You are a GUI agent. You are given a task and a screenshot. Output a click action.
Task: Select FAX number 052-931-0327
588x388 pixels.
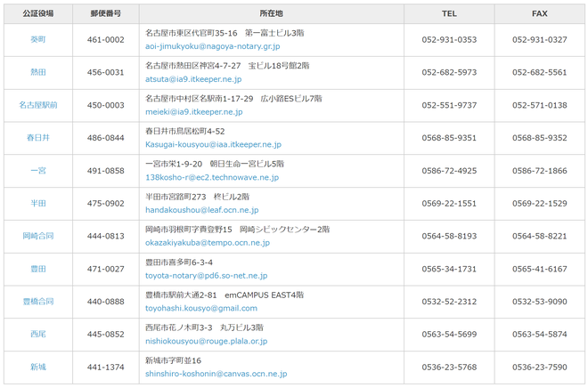coord(540,40)
